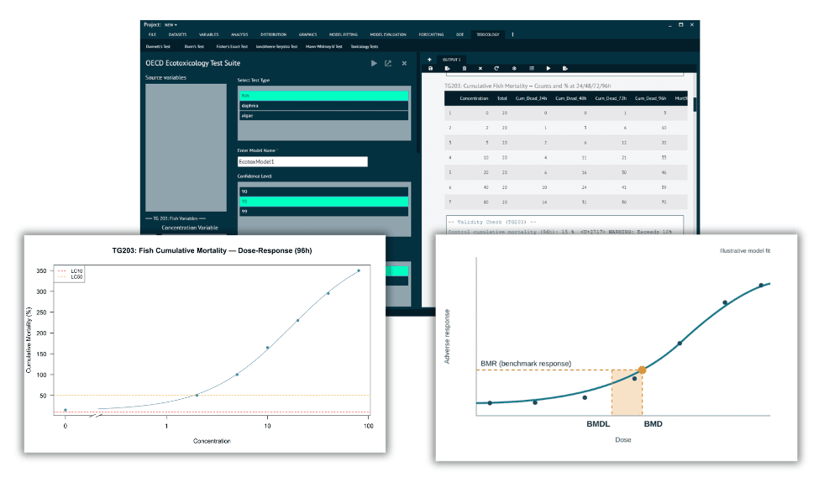Click the X clear icon in output toolbar

[x=480, y=69]
